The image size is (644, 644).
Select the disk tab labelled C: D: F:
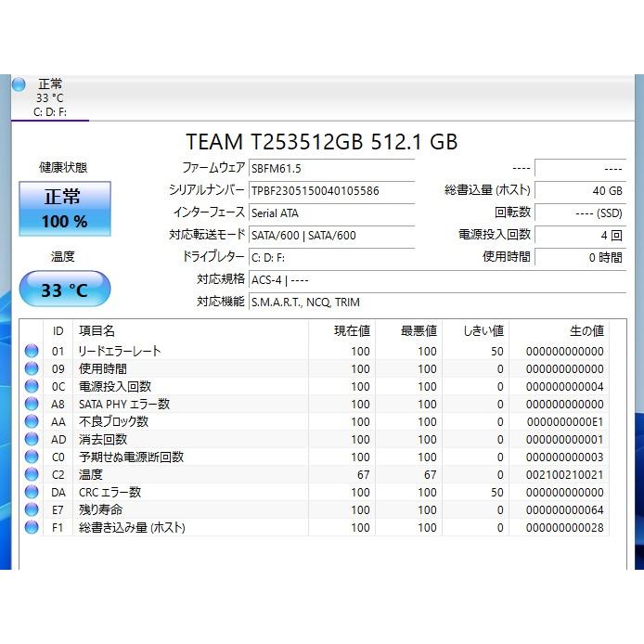click(50, 97)
